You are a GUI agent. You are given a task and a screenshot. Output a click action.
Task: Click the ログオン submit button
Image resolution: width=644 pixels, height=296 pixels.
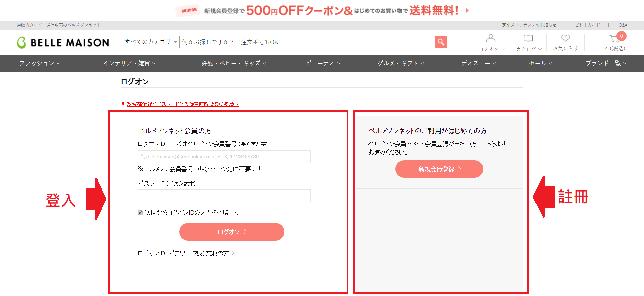(x=232, y=232)
